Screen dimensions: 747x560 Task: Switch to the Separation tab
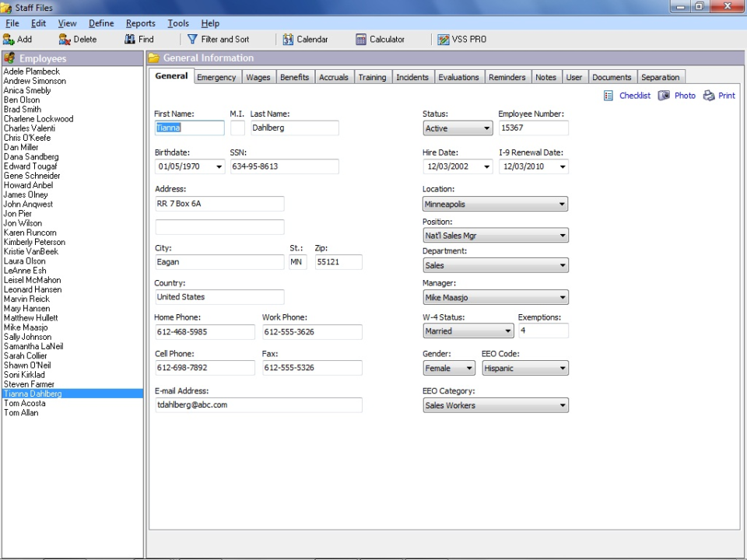point(660,77)
